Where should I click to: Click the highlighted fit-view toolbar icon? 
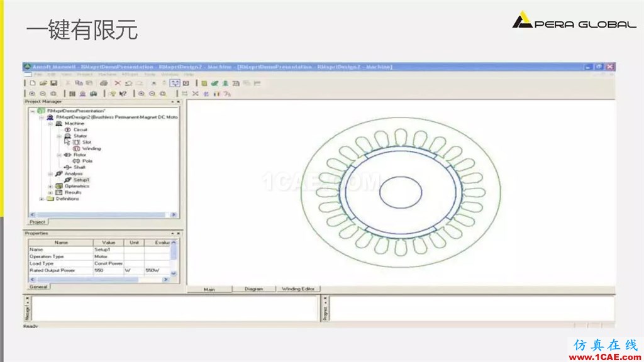175,84
